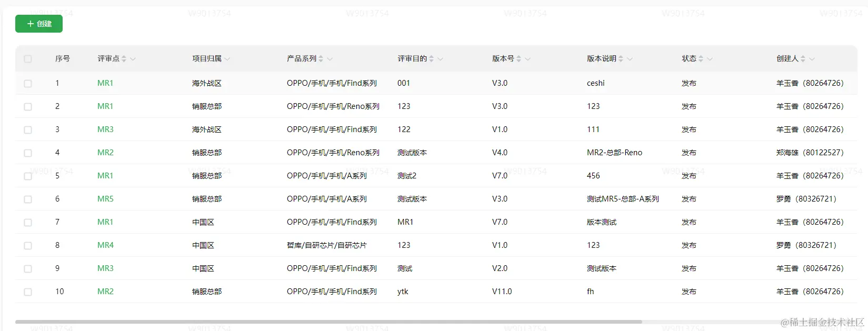Sort by the 评审目的 column
Viewport: 868px width, 331px height.
click(432, 59)
